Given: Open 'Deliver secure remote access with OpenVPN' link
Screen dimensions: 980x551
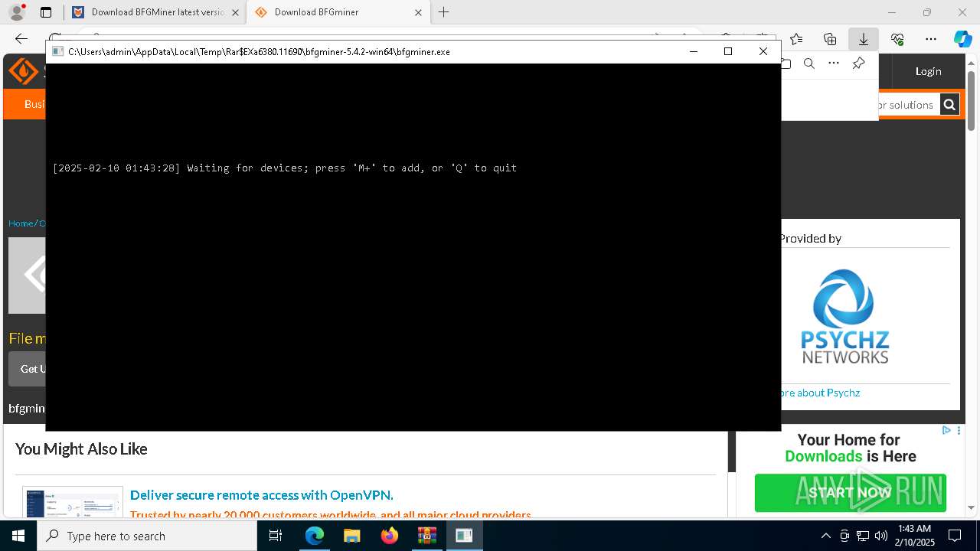Looking at the screenshot, I should pyautogui.click(x=262, y=495).
